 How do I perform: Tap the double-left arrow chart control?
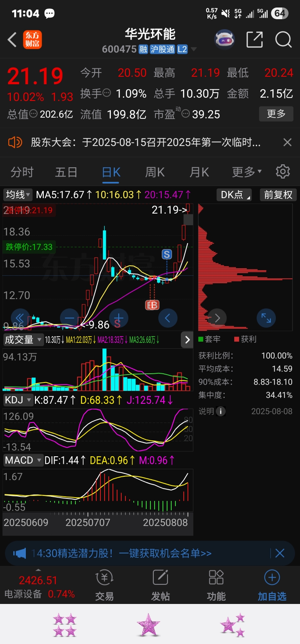click(20, 318)
